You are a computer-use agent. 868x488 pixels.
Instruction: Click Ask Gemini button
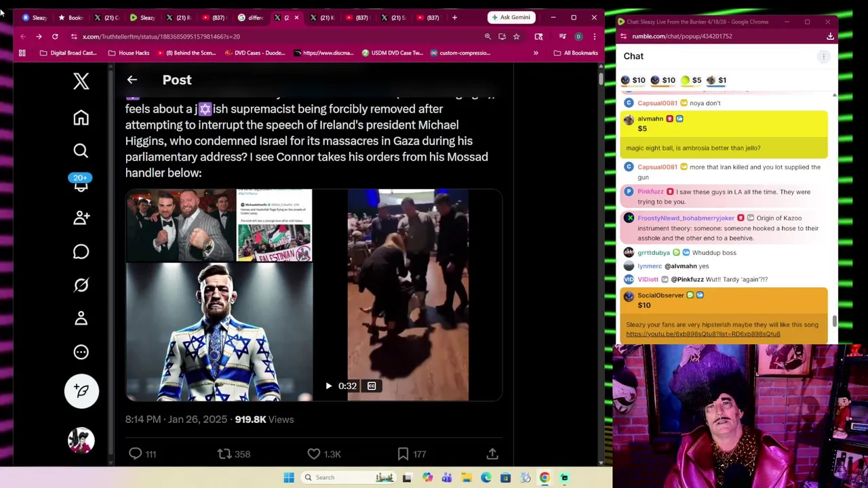click(511, 17)
